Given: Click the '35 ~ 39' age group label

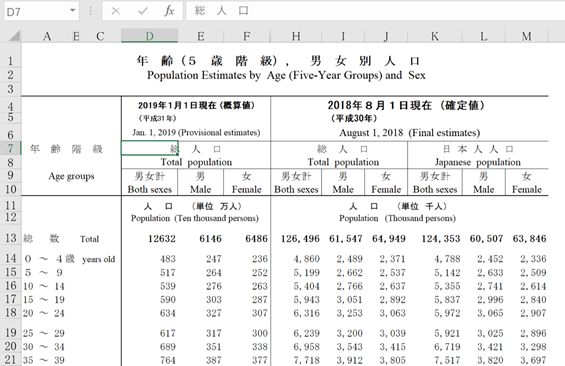Looking at the screenshot, I should click(44, 360).
